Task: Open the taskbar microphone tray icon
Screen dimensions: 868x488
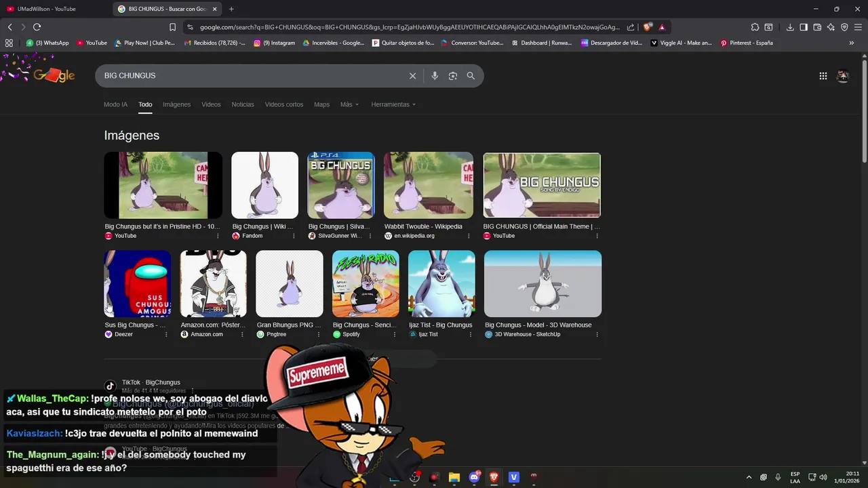Action: pyautogui.click(x=778, y=477)
